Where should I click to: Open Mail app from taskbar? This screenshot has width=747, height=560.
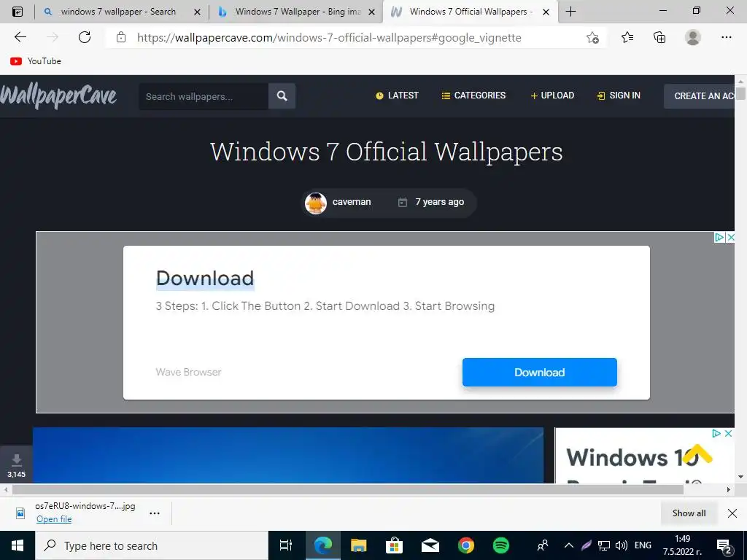[430, 545]
